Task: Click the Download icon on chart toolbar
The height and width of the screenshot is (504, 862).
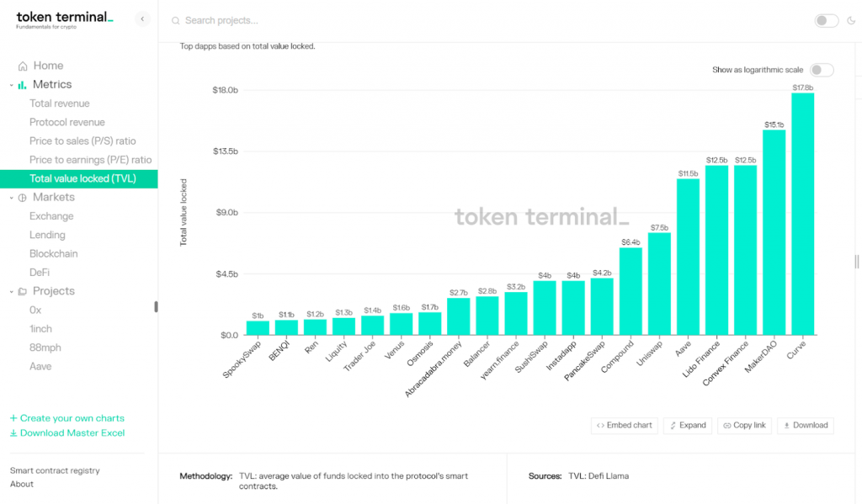Action: 785,425
